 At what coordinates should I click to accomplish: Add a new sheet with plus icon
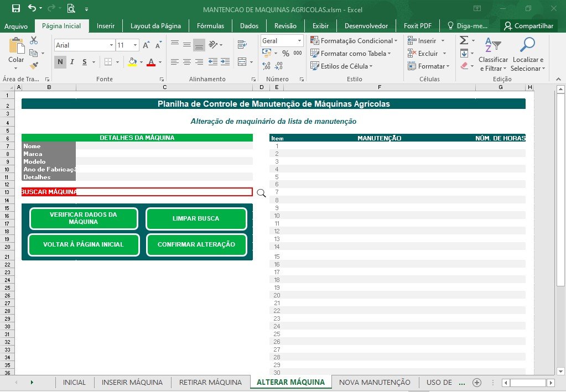tap(477, 383)
